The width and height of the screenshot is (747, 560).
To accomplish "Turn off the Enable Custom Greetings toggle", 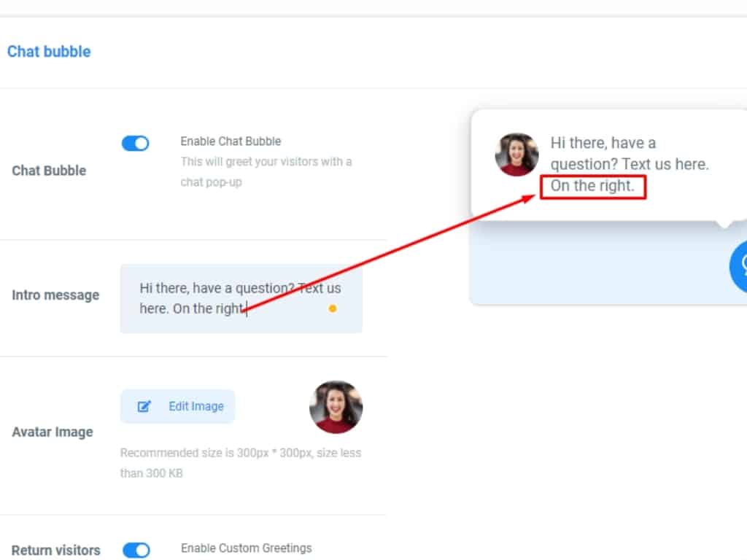I will (136, 550).
